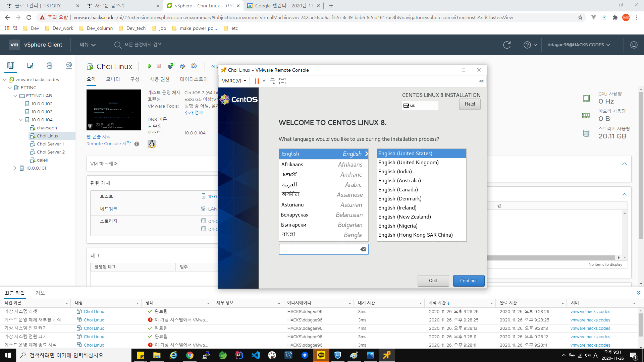This screenshot has height=362, width=644.
Task: Switch to the 경보 tab
Action: pos(40,293)
